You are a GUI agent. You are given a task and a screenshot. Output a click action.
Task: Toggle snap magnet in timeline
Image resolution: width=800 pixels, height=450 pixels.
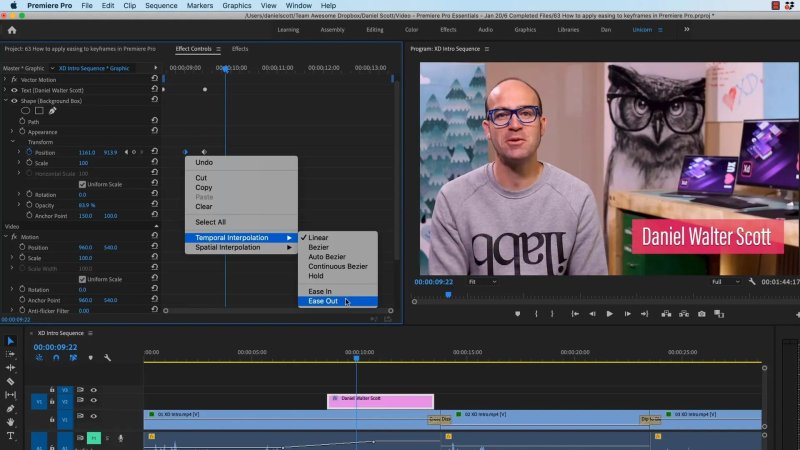pyautogui.click(x=56, y=358)
